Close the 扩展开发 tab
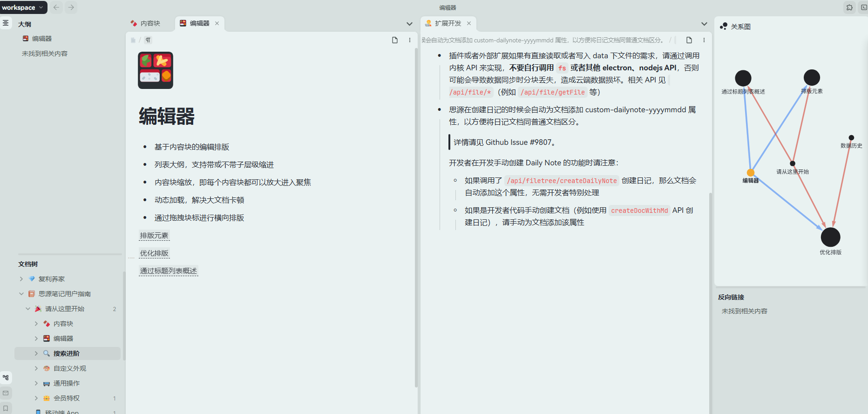Screen dimensions: 868x414 pos(469,23)
